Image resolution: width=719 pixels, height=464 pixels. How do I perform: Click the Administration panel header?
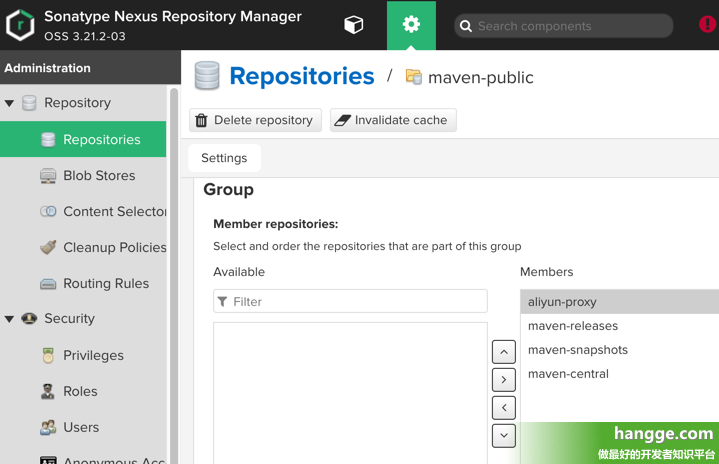[x=90, y=68]
